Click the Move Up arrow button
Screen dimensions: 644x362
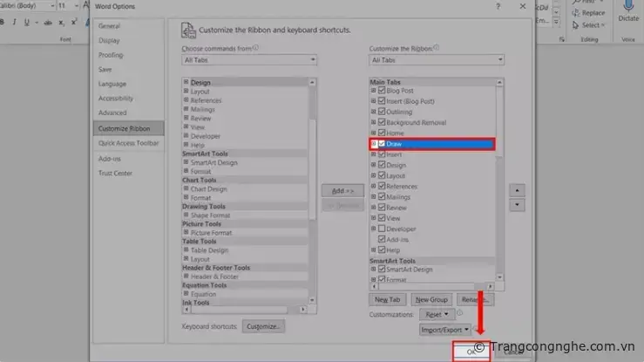point(516,189)
